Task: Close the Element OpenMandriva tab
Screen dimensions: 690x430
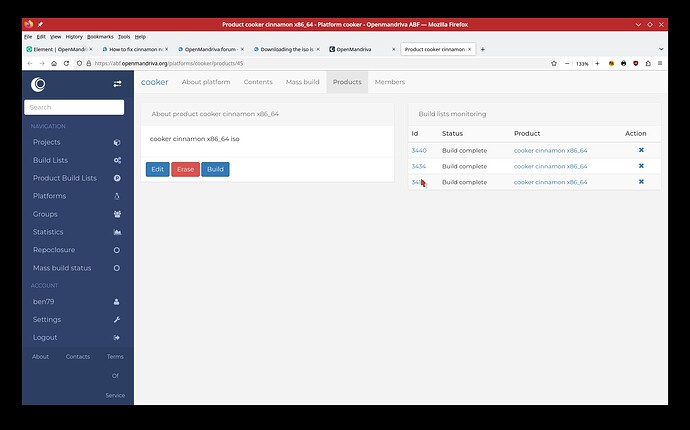Action: pos(91,49)
